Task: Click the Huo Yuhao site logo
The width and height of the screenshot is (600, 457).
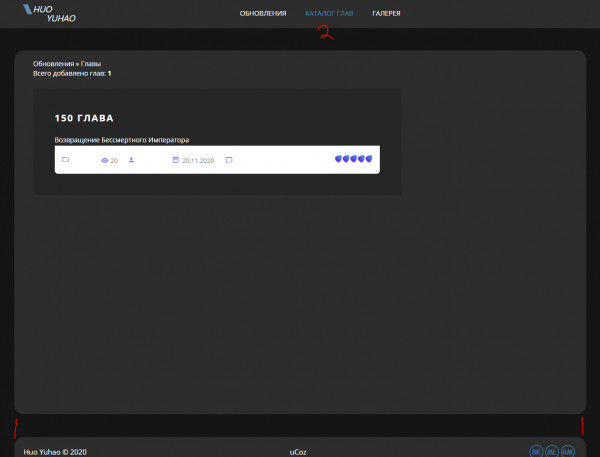Action: (49, 13)
